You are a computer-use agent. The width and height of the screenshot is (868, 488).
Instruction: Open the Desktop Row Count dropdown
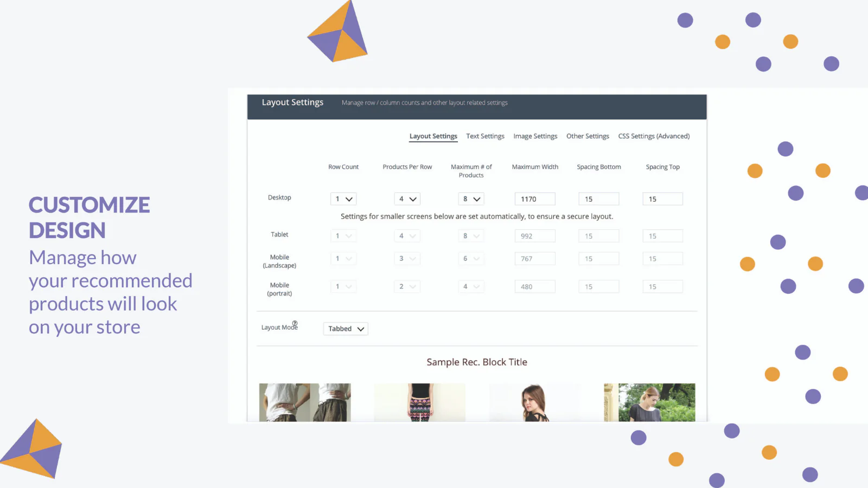343,199
